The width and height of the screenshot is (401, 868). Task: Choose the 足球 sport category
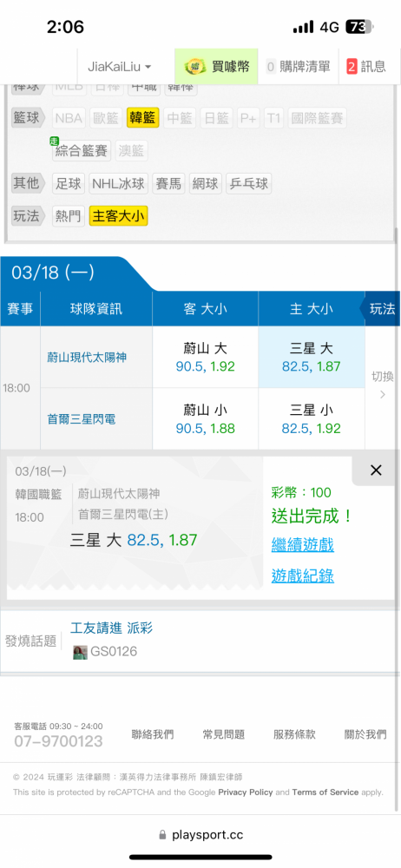pyautogui.click(x=69, y=184)
